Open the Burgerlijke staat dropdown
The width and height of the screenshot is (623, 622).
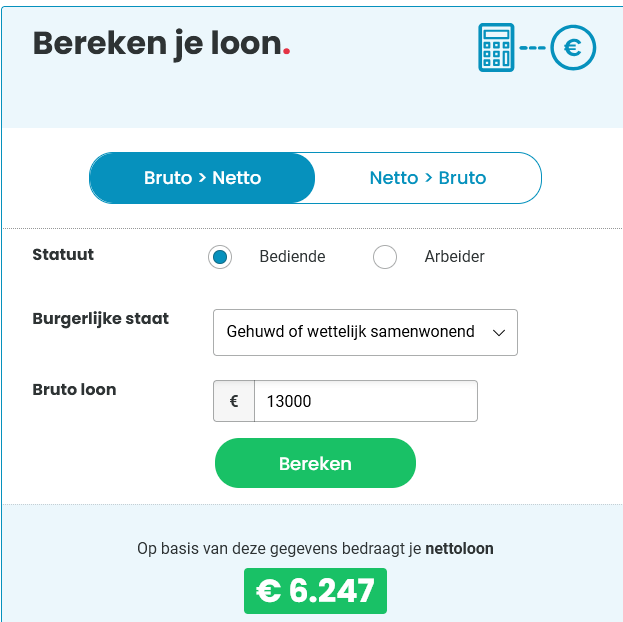365,332
